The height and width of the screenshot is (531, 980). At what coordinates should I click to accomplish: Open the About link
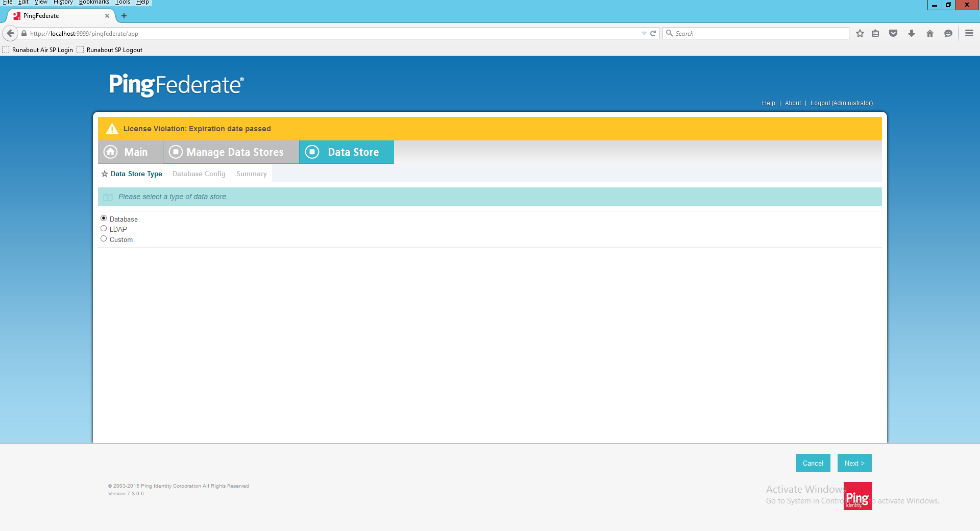click(793, 103)
